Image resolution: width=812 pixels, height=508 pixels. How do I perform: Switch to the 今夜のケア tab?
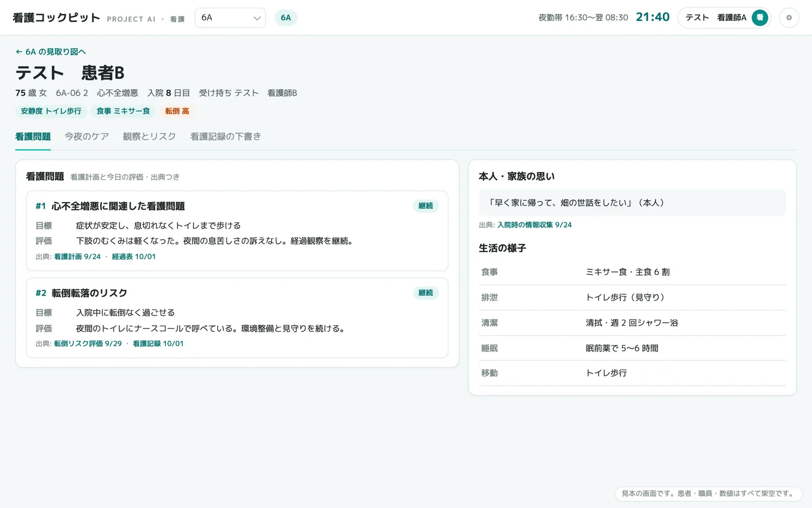pyautogui.click(x=87, y=137)
